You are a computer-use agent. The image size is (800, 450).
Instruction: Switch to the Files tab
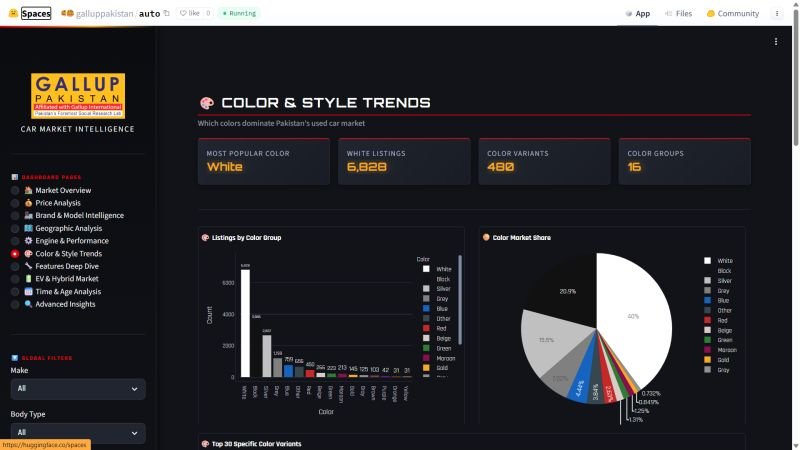[x=677, y=13]
